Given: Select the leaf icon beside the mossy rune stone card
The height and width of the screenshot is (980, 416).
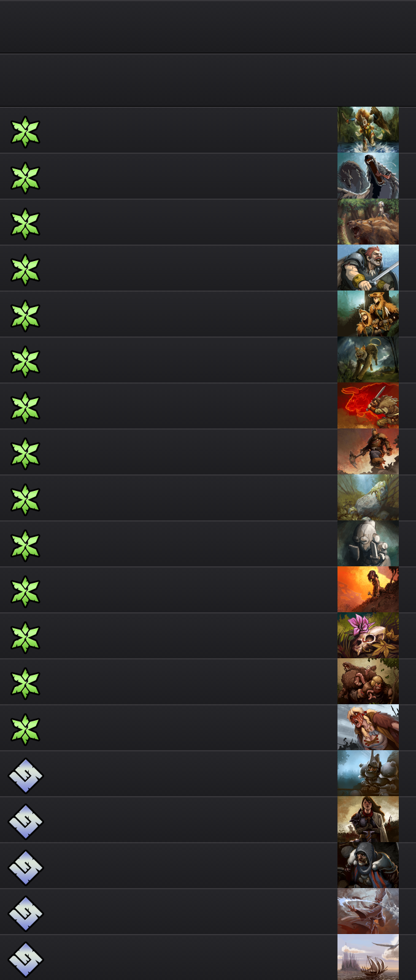Looking at the screenshot, I should click(x=25, y=499).
